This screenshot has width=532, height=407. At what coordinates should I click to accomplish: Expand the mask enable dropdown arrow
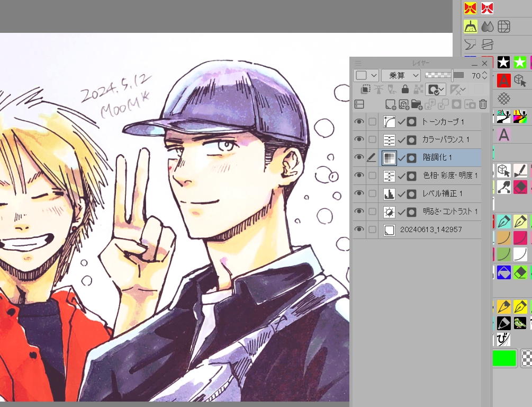click(440, 90)
